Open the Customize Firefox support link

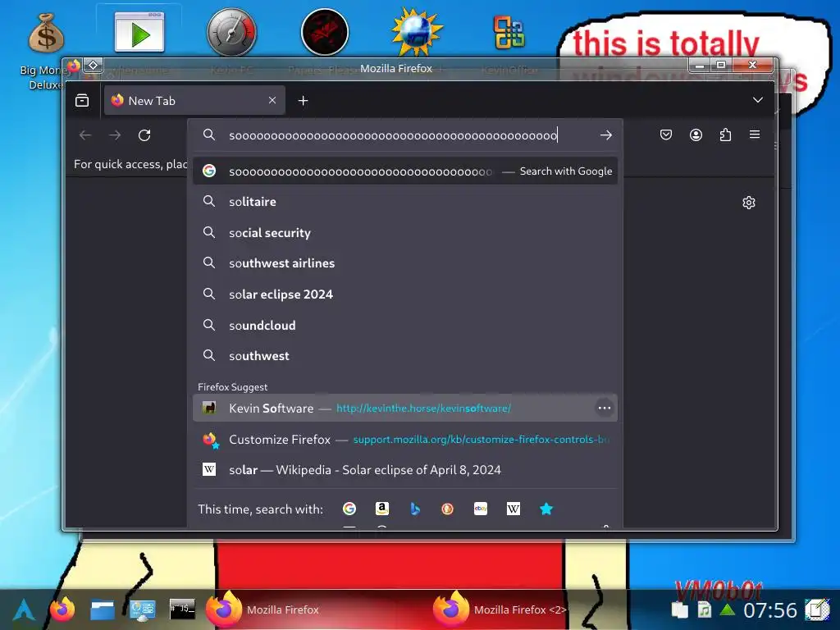point(405,440)
